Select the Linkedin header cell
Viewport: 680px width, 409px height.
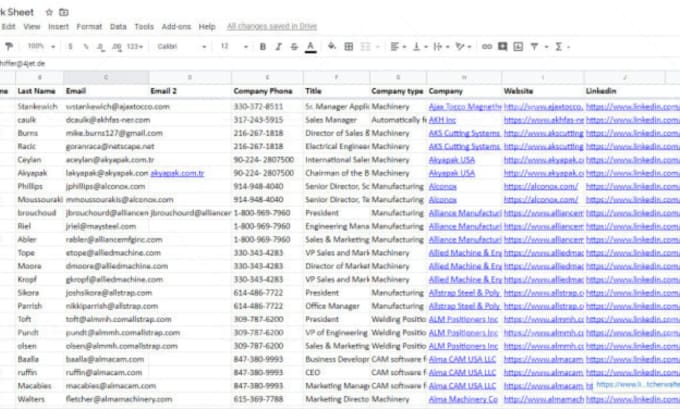(624, 91)
